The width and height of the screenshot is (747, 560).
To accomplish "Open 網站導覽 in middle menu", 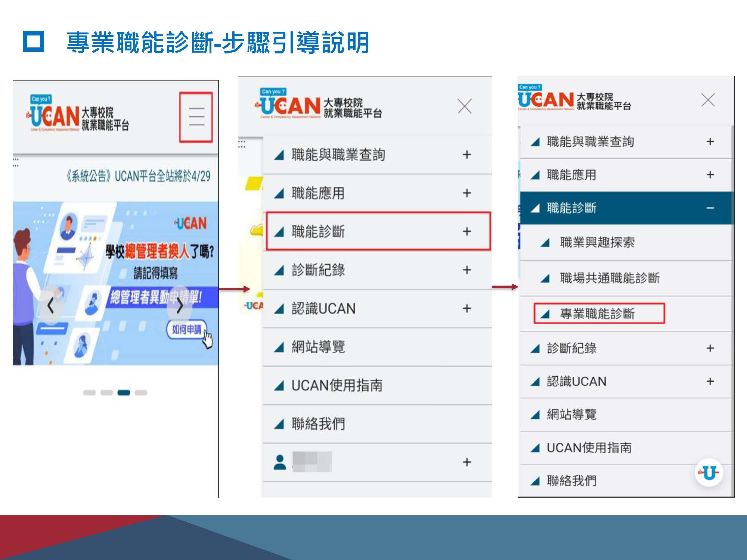I will (x=318, y=347).
